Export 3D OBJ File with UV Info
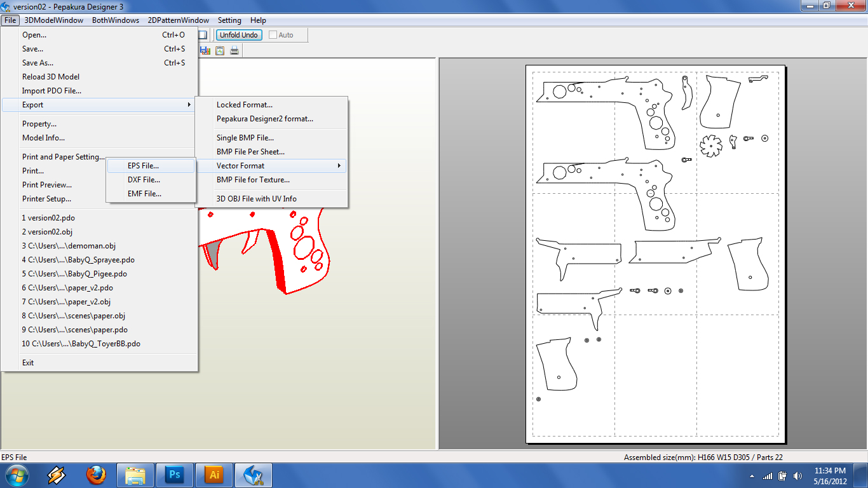This screenshot has height=488, width=868. [x=271, y=199]
